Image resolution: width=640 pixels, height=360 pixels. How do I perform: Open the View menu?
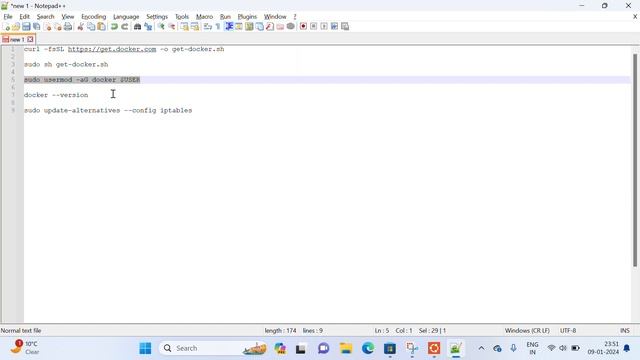68,17
